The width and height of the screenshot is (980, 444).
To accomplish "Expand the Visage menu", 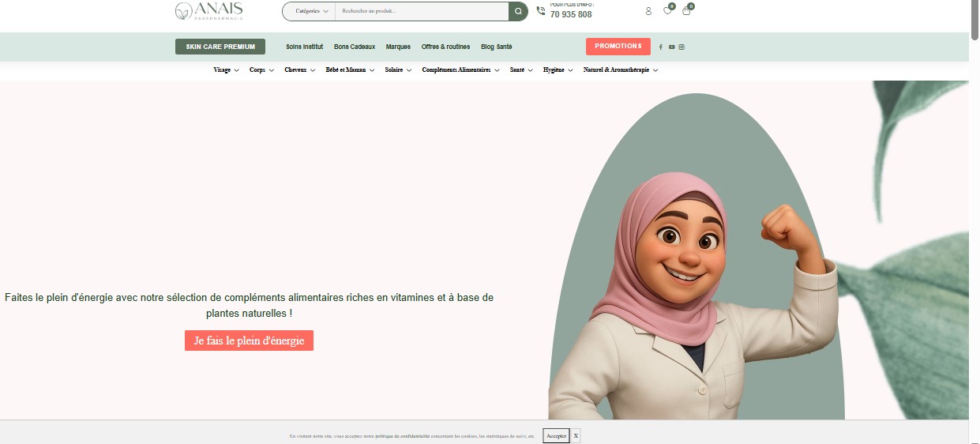I will [226, 70].
